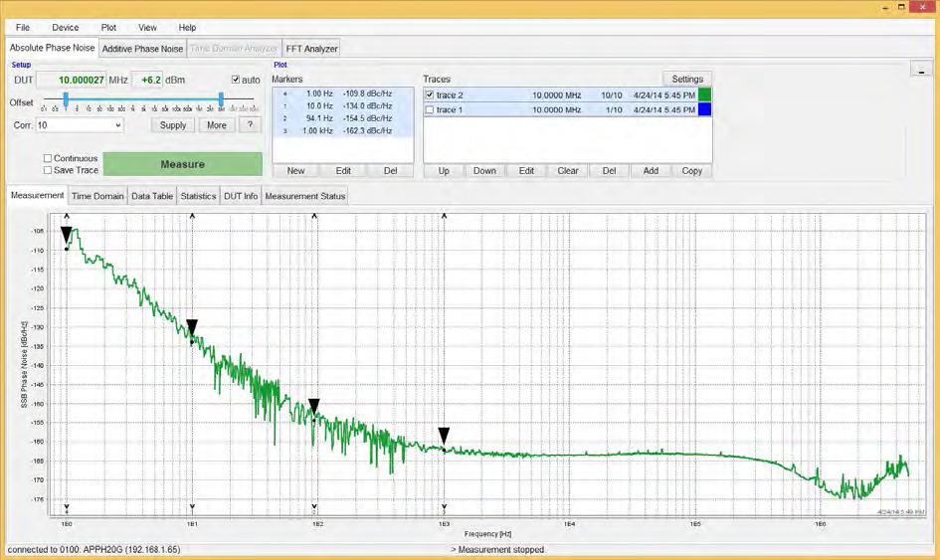This screenshot has height=560, width=940.
Task: Click Edit in Markers panel
Action: pos(343,171)
